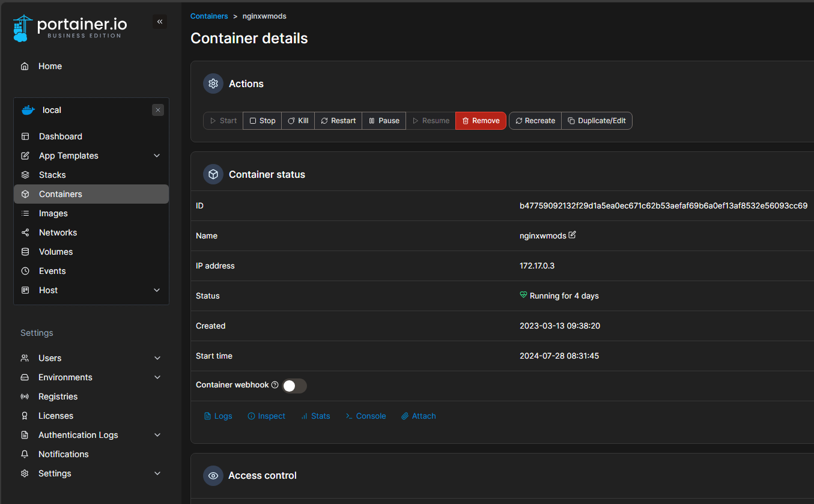This screenshot has width=814, height=504.
Task: Remove the container with red button
Action: [481, 121]
